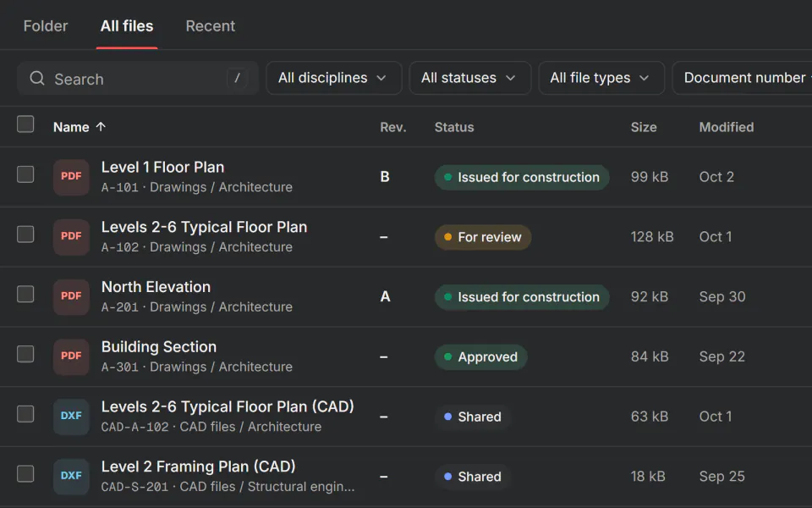812x508 pixels.
Task: Check the North Elevation row checkbox
Action: pos(25,294)
